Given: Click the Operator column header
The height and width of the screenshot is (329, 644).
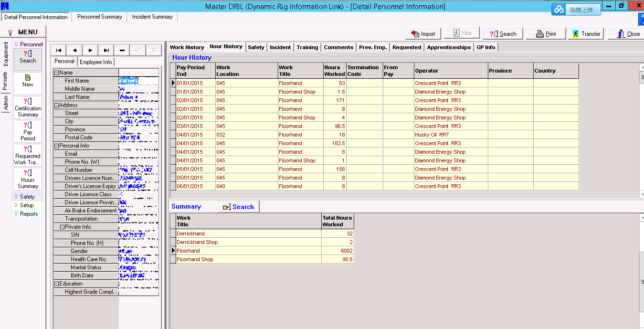Looking at the screenshot, I should tap(451, 71).
